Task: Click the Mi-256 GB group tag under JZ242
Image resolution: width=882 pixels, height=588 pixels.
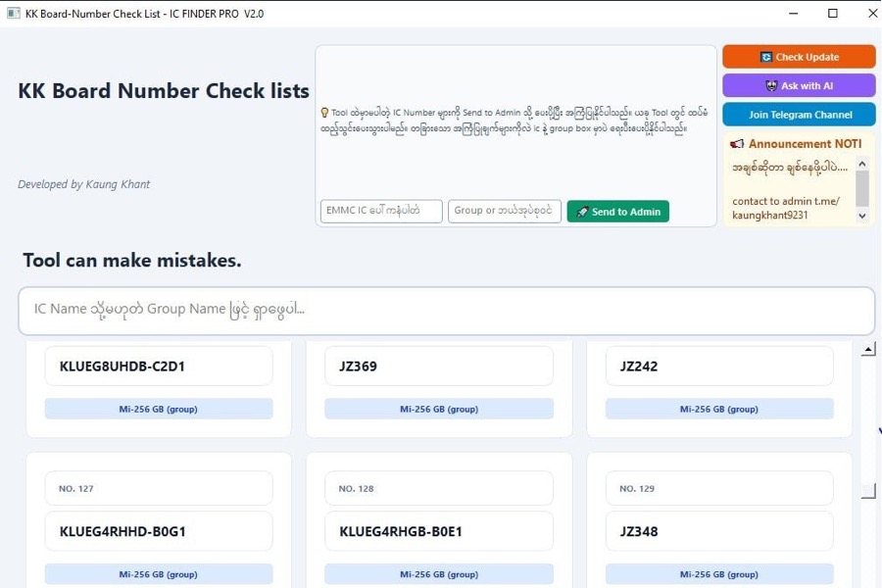Action: 719,409
